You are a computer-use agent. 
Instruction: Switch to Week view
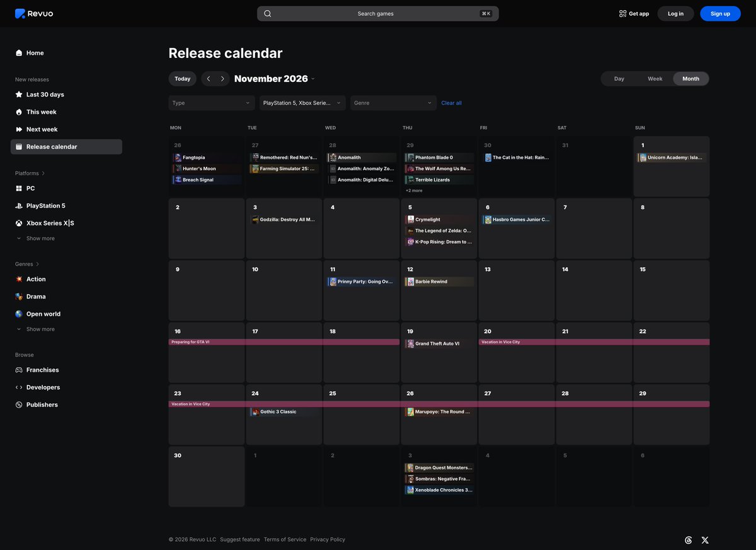pos(655,79)
